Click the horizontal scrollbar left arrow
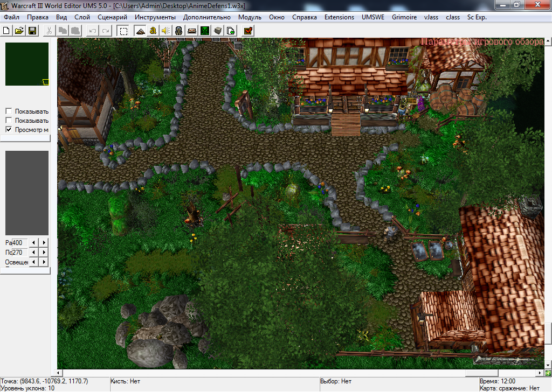This screenshot has width=552, height=392. (59, 373)
